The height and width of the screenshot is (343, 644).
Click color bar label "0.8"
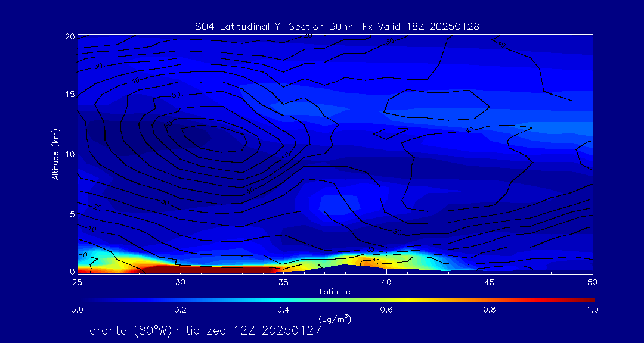490,310
